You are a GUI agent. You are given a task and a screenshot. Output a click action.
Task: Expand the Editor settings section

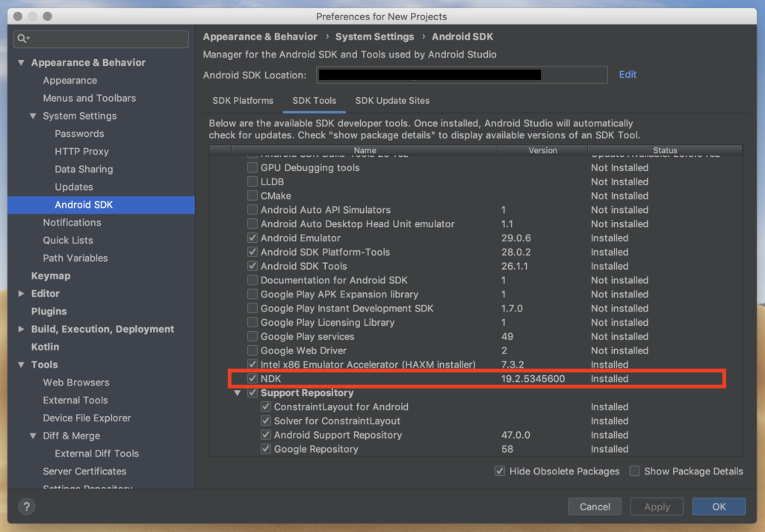[x=20, y=293]
